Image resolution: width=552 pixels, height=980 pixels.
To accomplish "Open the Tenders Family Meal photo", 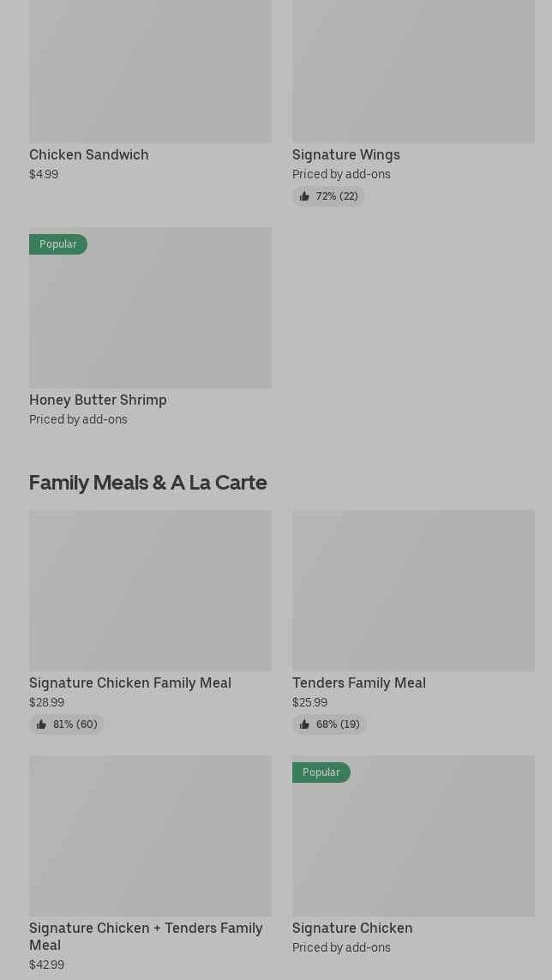I will (x=413, y=591).
